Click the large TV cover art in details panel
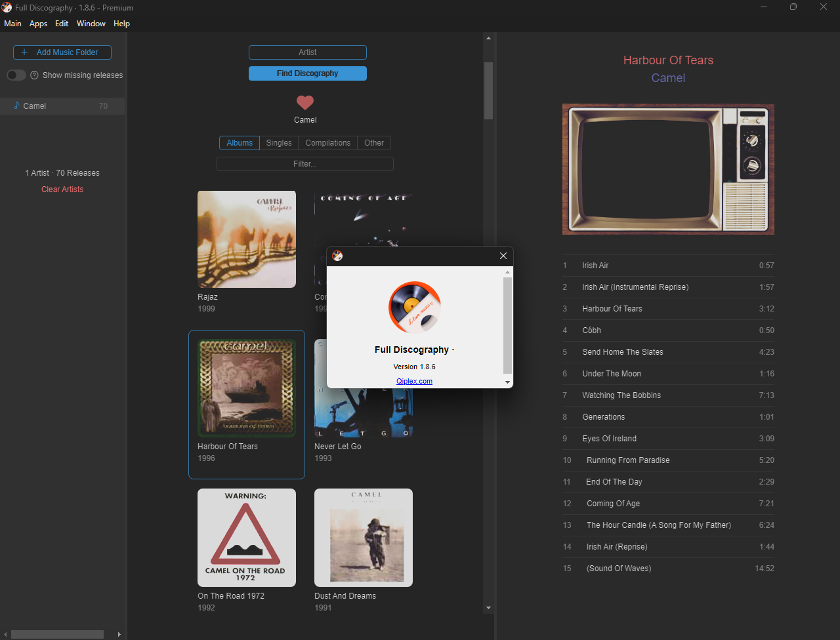This screenshot has width=840, height=640. point(668,169)
